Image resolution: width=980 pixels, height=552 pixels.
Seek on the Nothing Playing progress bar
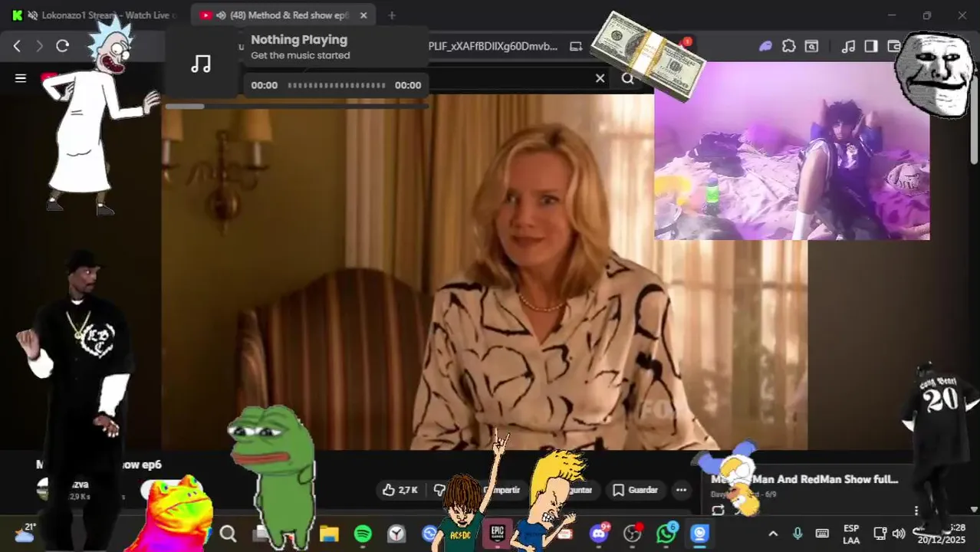(337, 85)
